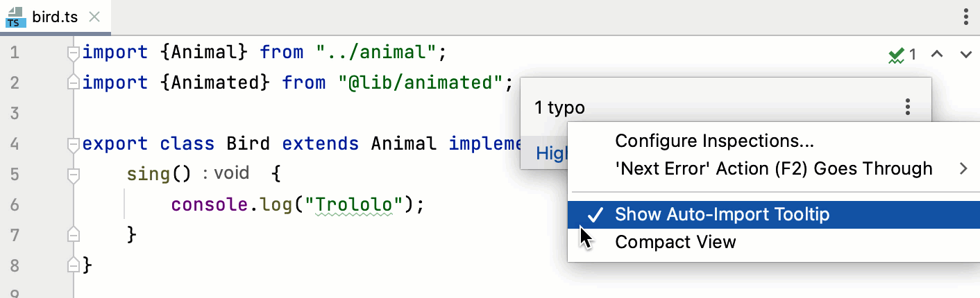The height and width of the screenshot is (298, 980).
Task: Open Configure Inspections settings
Action: 714,141
